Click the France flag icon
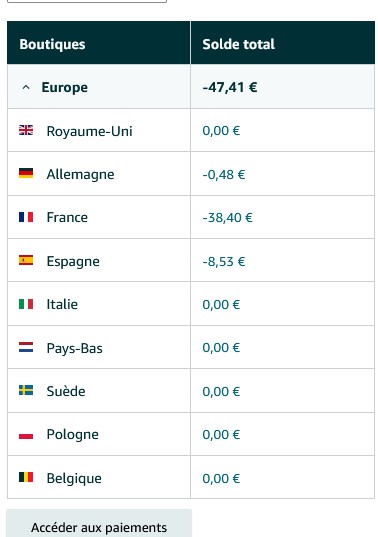 [x=26, y=217]
